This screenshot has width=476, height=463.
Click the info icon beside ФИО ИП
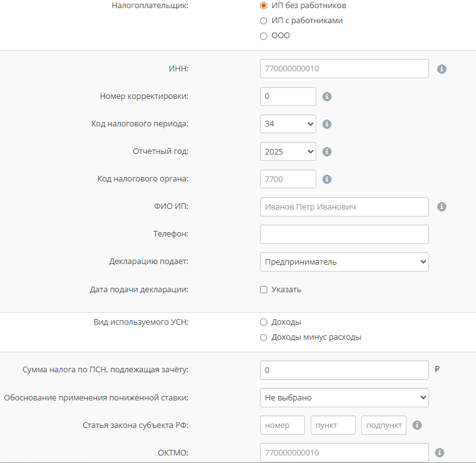tap(442, 206)
